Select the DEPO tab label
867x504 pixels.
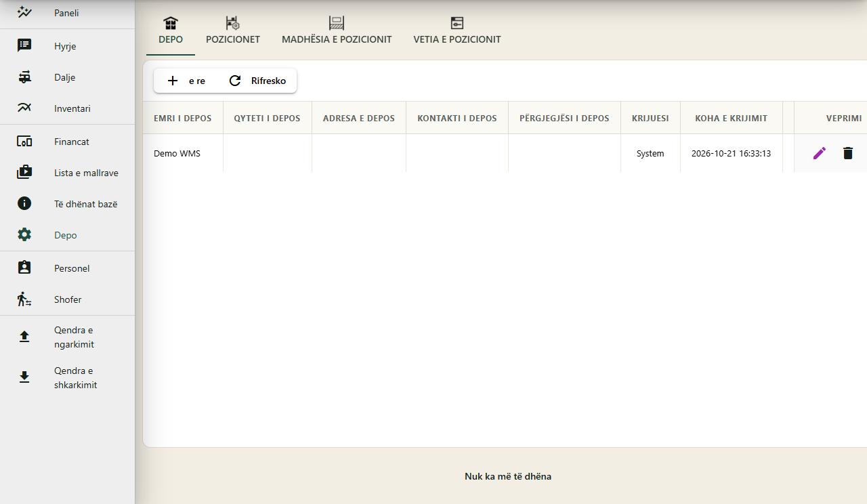pos(171,39)
